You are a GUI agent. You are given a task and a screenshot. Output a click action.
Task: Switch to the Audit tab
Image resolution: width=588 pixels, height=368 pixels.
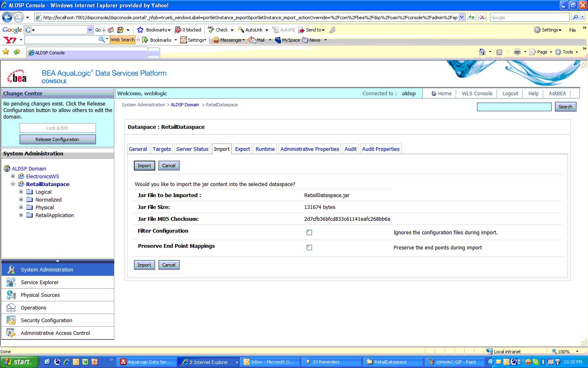pyautogui.click(x=350, y=149)
